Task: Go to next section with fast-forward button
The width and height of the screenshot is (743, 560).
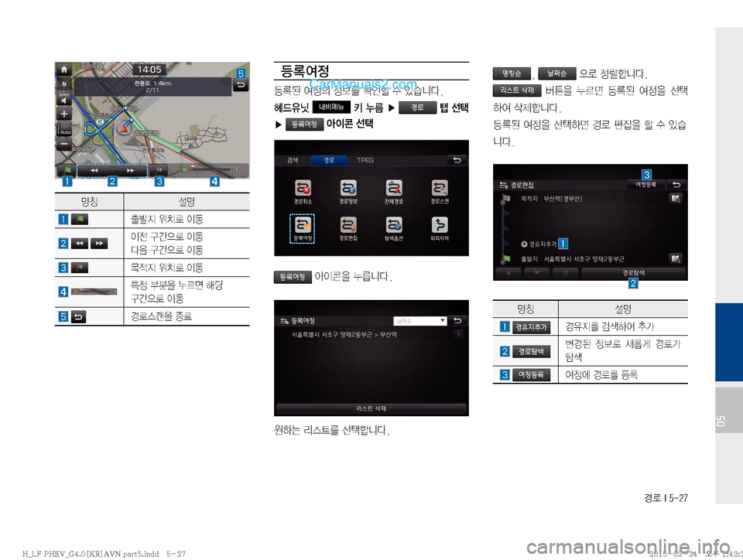Action: 130,170
